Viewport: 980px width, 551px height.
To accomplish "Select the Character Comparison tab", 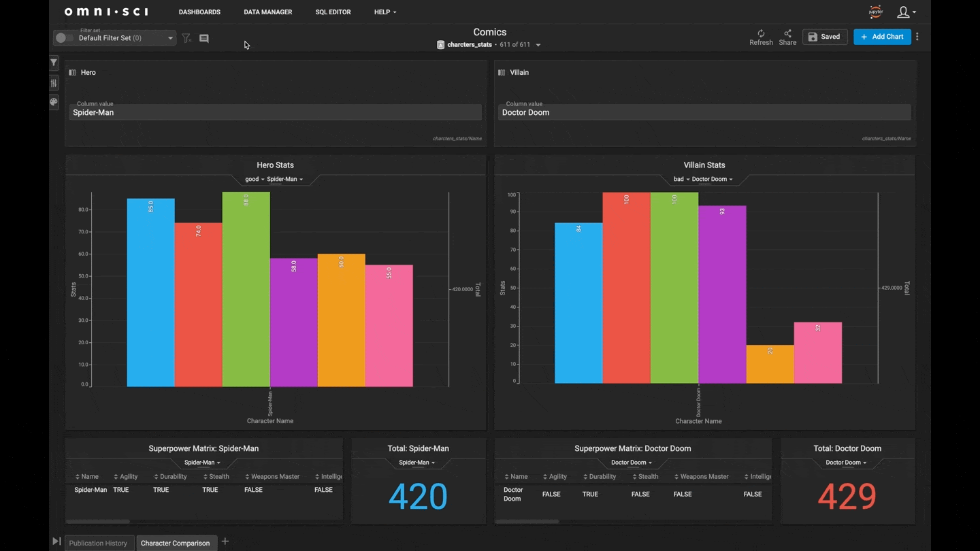I will point(175,543).
